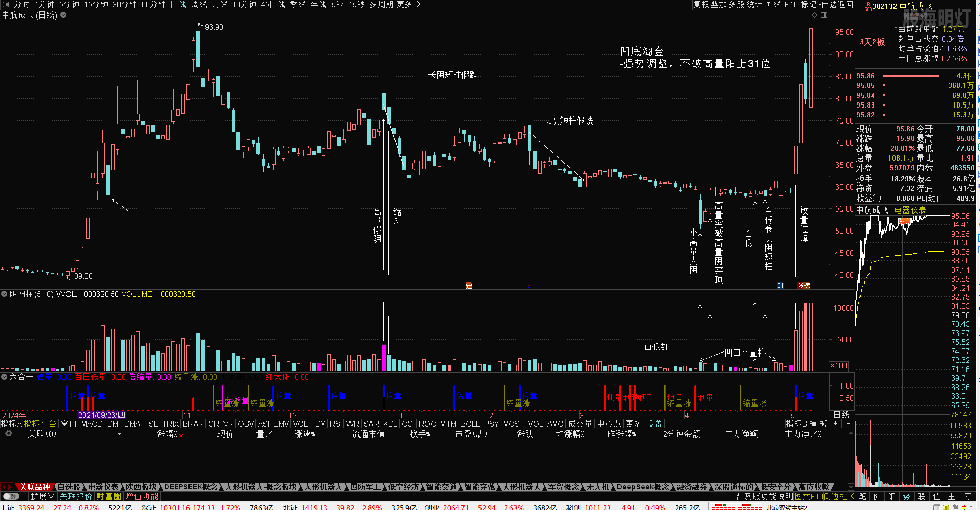The image size is (980, 510).
Task: Click the top-left window layout icon
Action: pyautogui.click(x=6, y=4)
